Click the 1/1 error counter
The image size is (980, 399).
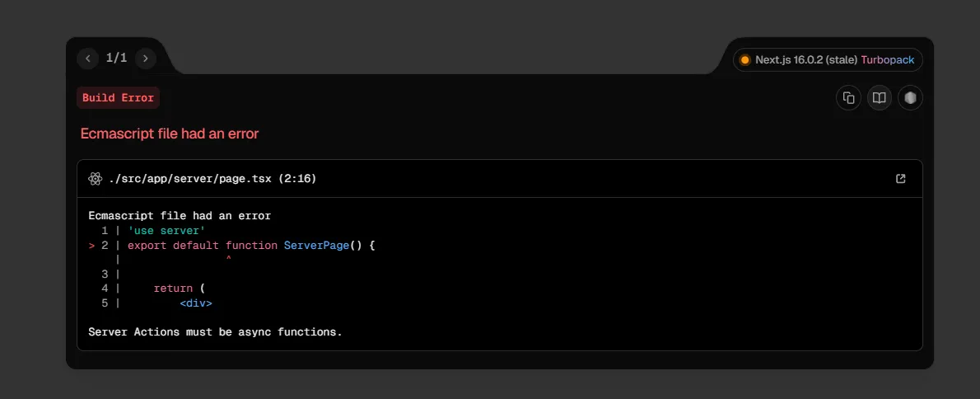(x=117, y=59)
